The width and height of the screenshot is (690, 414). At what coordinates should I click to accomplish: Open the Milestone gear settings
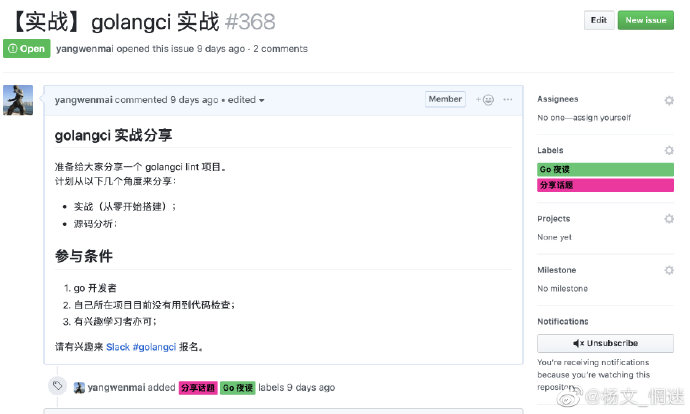click(669, 270)
